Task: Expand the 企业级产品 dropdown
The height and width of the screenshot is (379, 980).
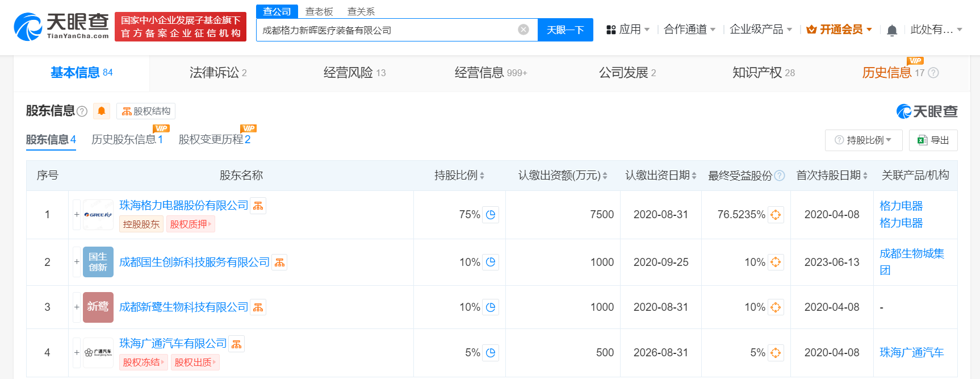Action: pyautogui.click(x=760, y=30)
